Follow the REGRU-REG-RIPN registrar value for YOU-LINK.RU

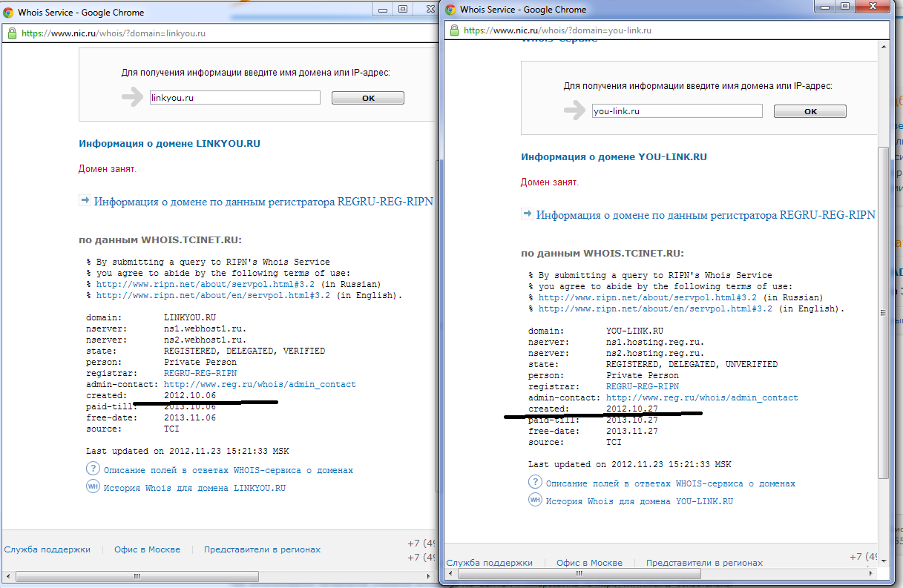[643, 386]
